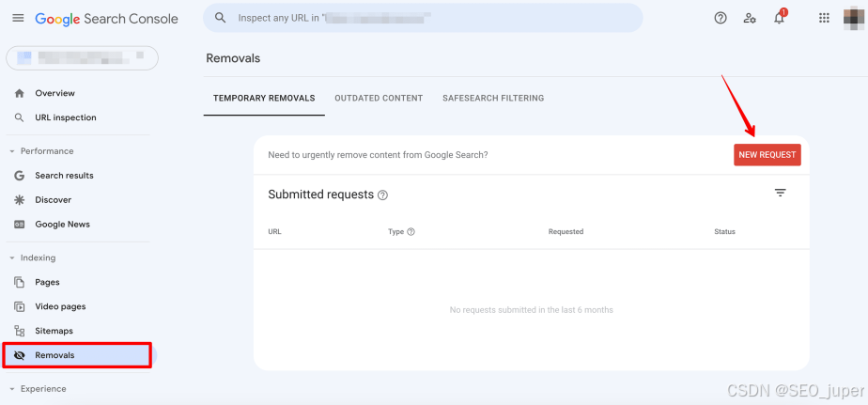Select the Temporary Removals tab
Image resolution: width=868 pixels, height=405 pixels.
point(264,98)
